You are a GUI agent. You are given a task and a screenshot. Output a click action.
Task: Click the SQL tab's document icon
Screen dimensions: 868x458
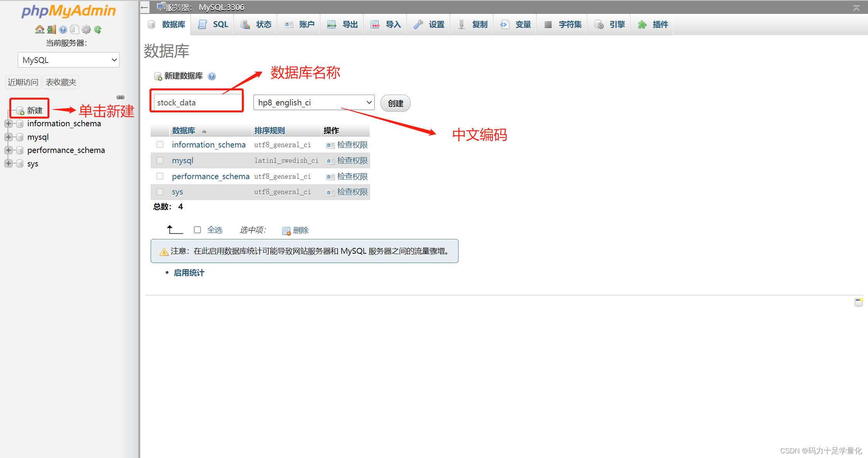click(x=202, y=25)
